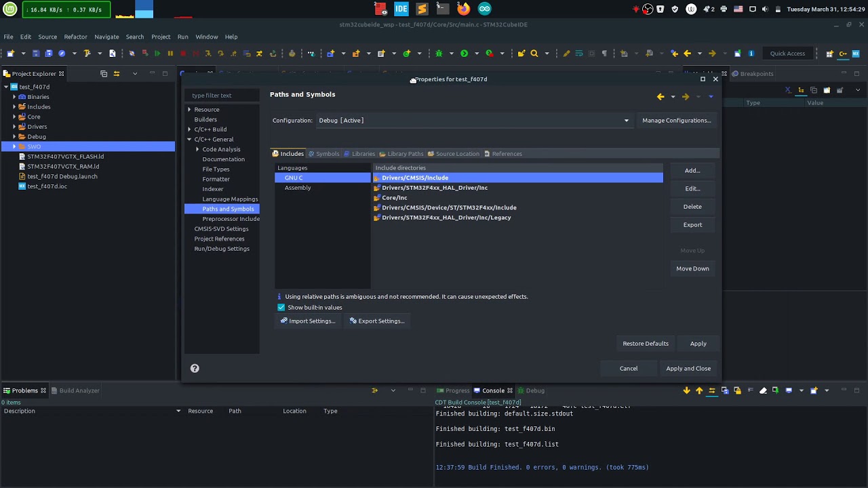Switch to the C/C++ perspective icon
The height and width of the screenshot is (488, 868).
click(843, 54)
